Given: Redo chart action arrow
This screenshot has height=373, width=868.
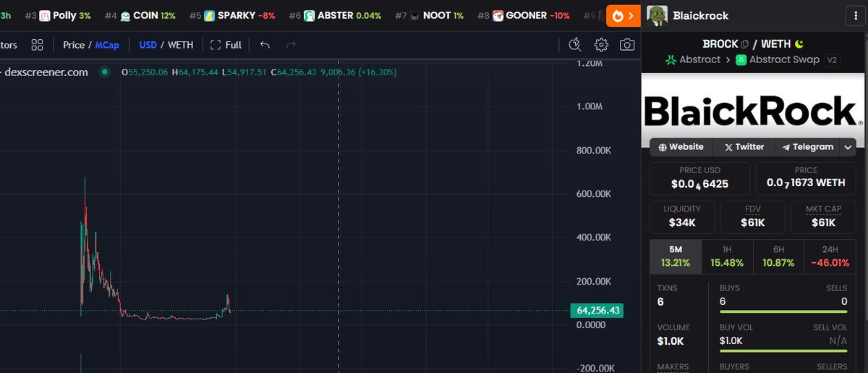Looking at the screenshot, I should pos(291,45).
